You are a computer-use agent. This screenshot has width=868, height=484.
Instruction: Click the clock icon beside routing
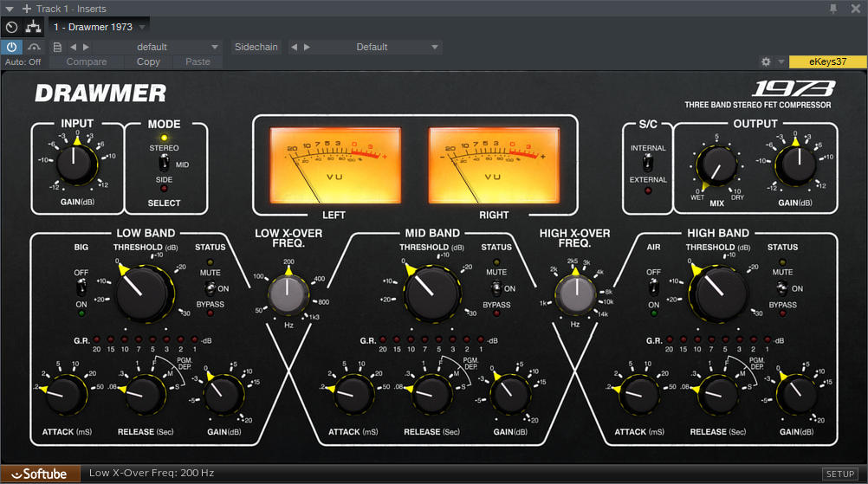tap(11, 27)
